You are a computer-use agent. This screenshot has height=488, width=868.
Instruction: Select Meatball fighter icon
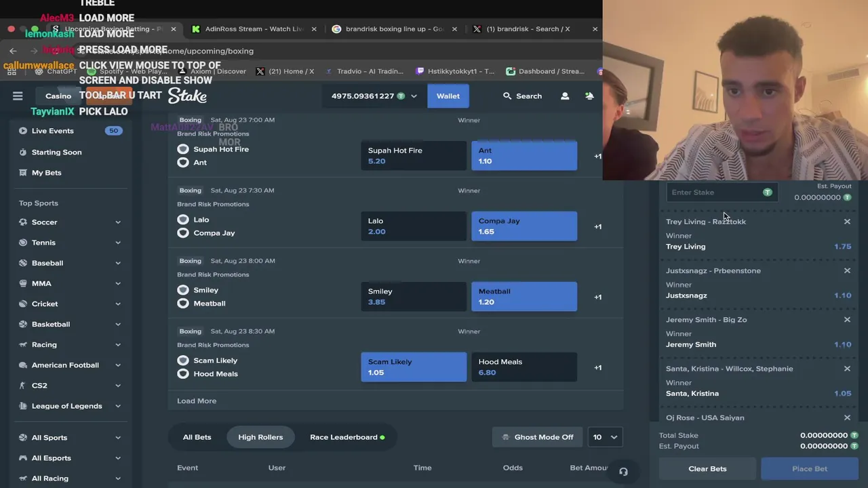coord(183,304)
